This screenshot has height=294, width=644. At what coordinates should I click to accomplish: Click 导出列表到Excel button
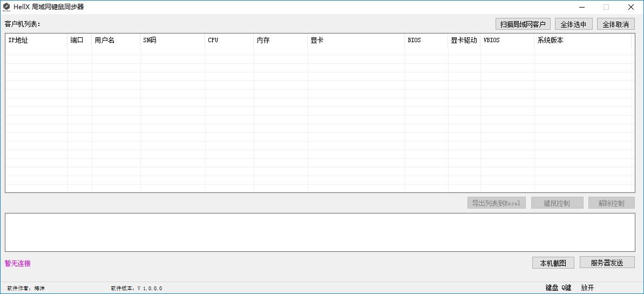497,203
